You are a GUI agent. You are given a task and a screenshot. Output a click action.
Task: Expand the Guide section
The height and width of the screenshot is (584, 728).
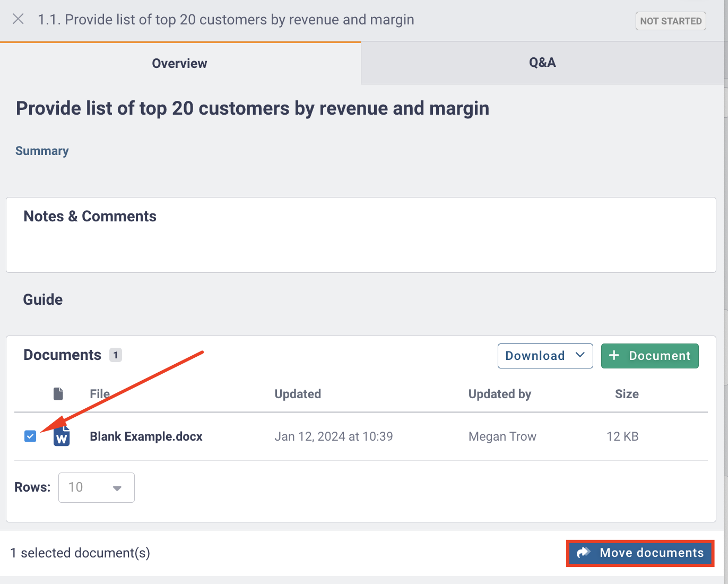pos(43,299)
